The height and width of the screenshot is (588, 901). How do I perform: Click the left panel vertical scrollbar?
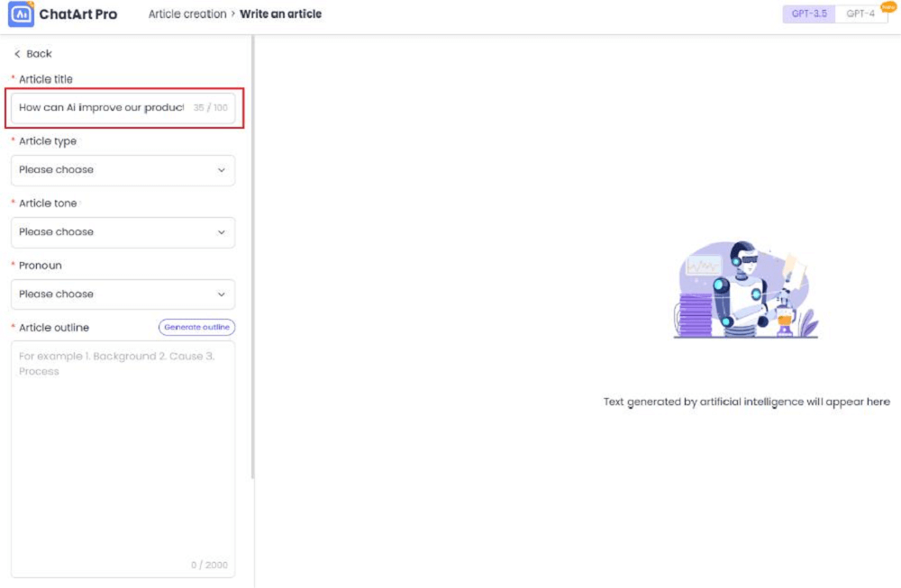(x=252, y=258)
